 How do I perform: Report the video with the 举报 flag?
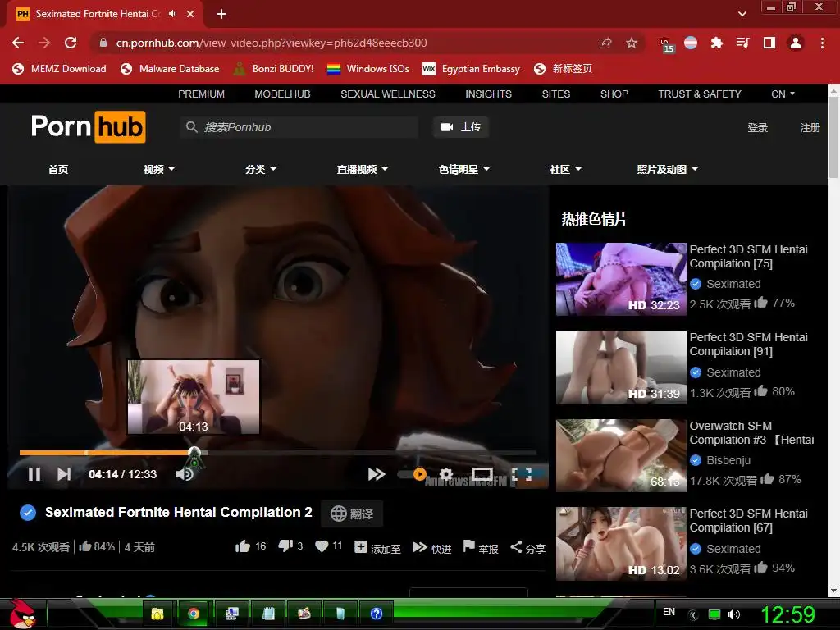click(481, 547)
